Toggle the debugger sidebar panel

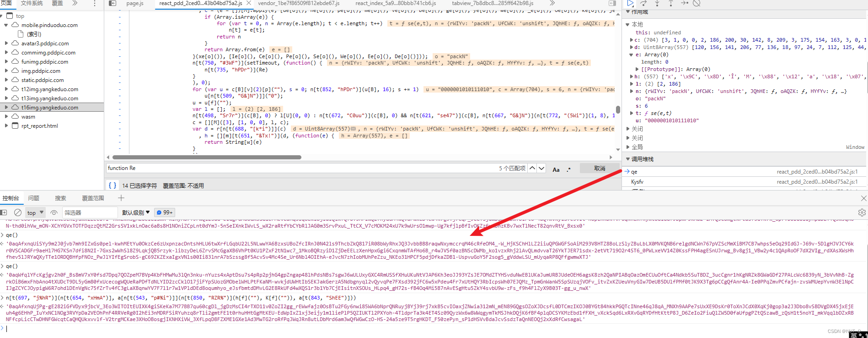612,3
